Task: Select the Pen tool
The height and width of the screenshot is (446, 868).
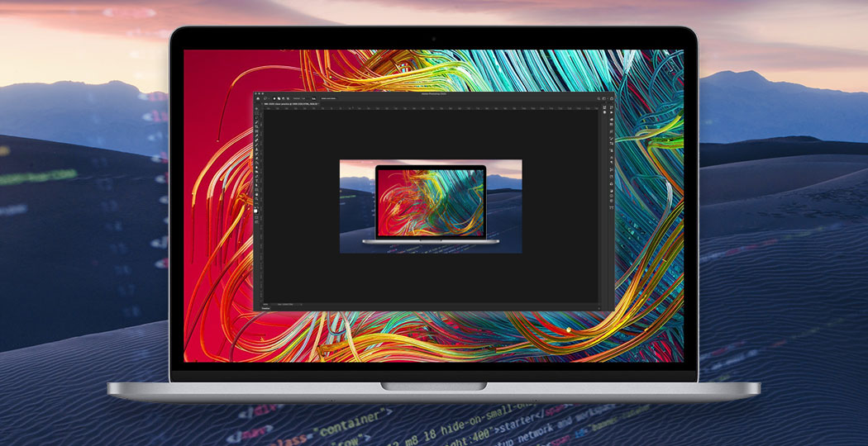Action: 256,177
